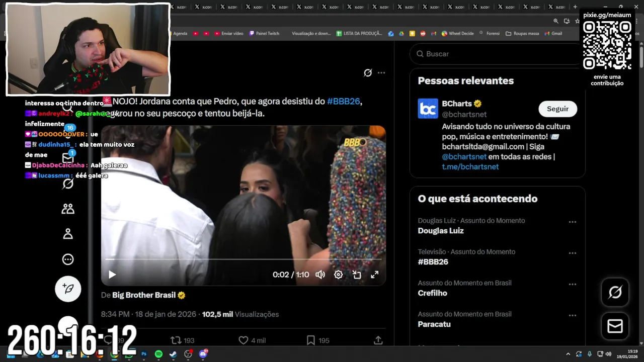Open the BCharts profile avatar
The height and width of the screenshot is (362, 644).
click(x=428, y=109)
